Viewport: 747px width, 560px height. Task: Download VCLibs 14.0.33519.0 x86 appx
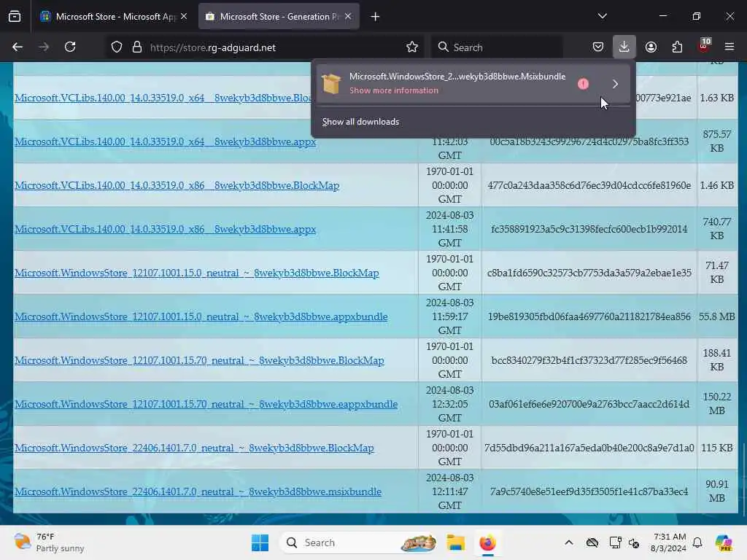coord(165,230)
